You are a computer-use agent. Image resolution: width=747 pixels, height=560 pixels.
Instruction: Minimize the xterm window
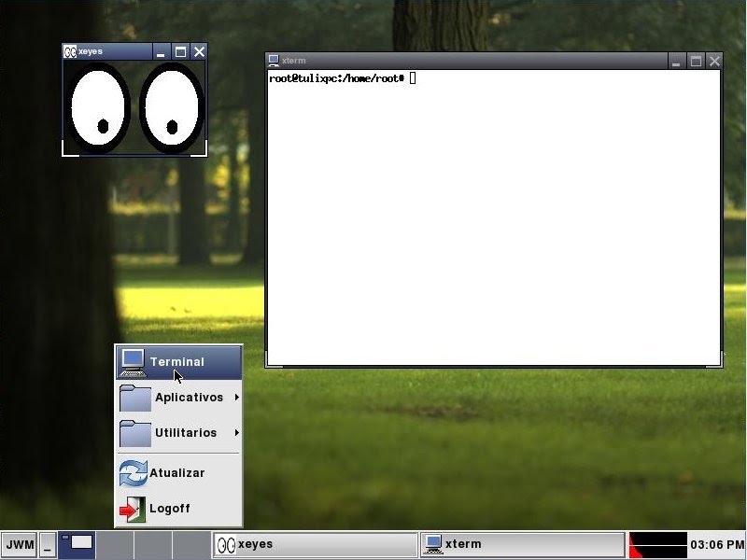pos(675,61)
